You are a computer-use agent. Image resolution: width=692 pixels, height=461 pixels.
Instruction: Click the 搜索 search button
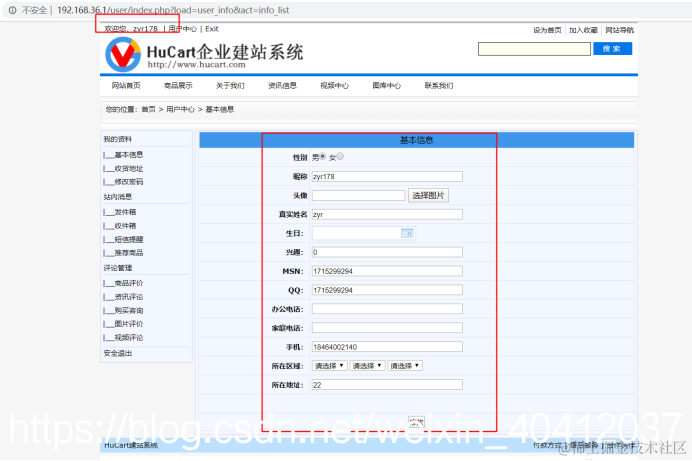[613, 49]
